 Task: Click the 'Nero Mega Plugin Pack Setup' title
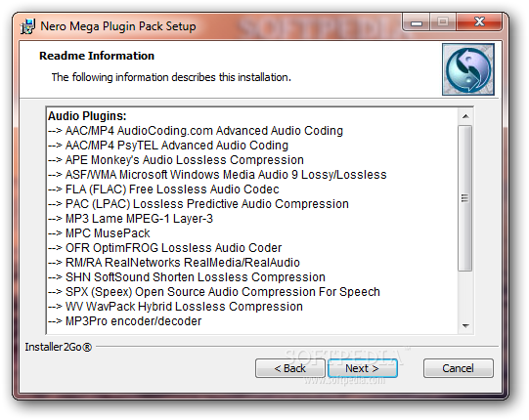(118, 26)
